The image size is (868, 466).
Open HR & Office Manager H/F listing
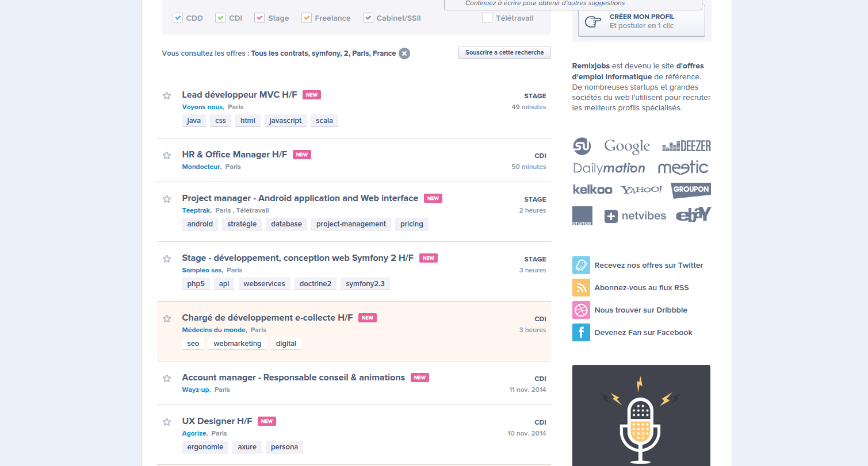pos(235,155)
